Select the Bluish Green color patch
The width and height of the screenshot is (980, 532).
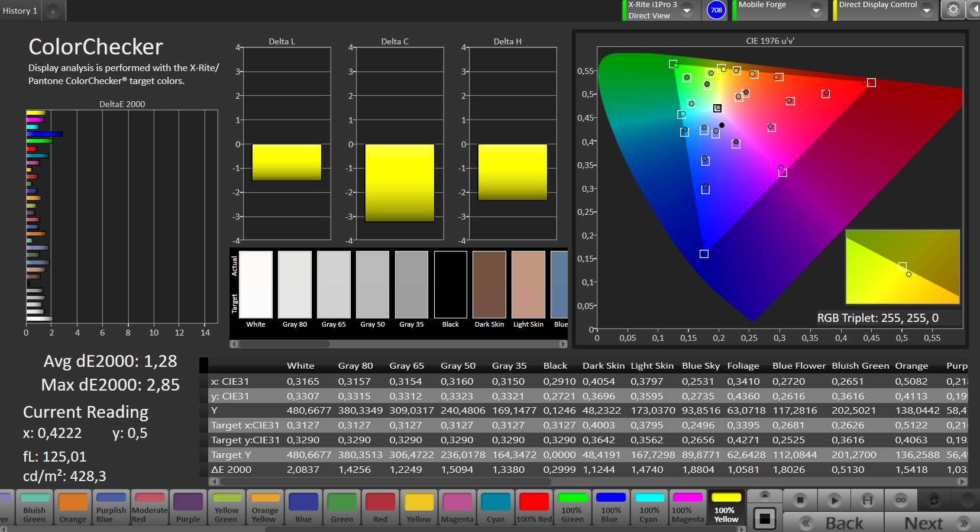(x=34, y=507)
